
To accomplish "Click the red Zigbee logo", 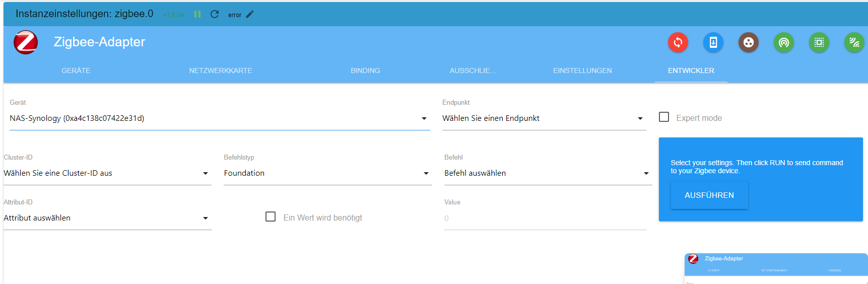I will 26,42.
